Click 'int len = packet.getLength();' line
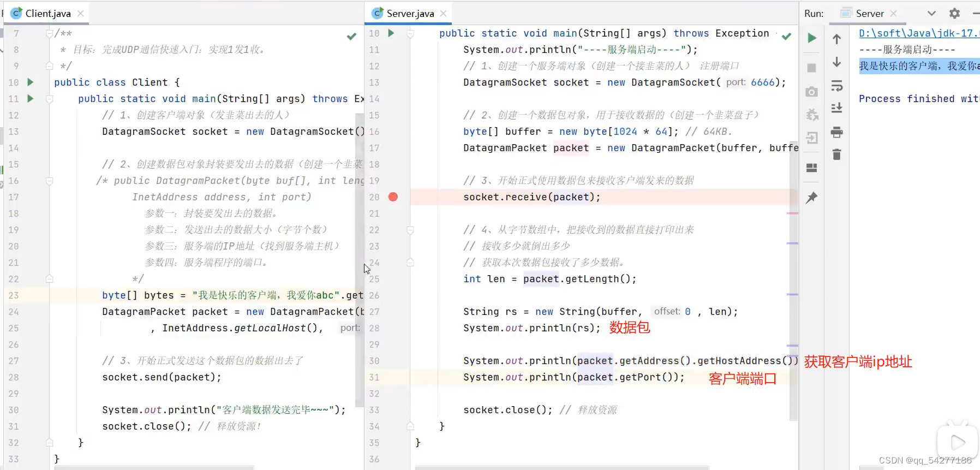The width and height of the screenshot is (980, 470). tap(550, 278)
